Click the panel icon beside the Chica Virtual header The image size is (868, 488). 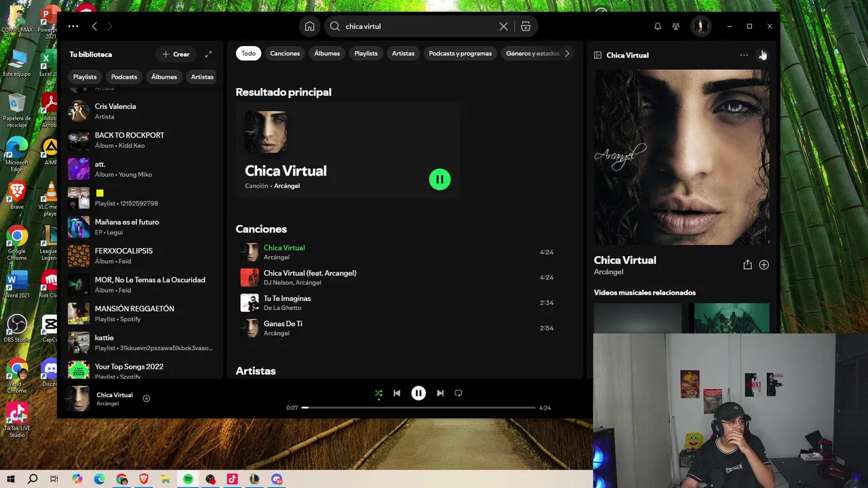(x=597, y=55)
